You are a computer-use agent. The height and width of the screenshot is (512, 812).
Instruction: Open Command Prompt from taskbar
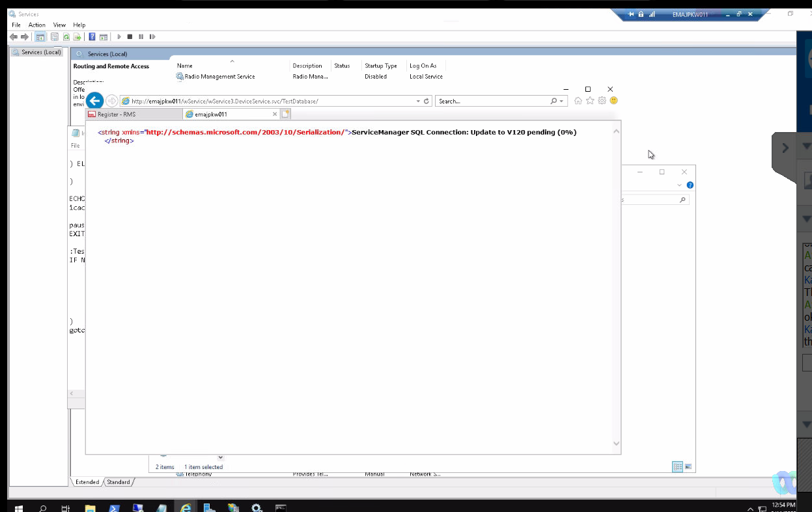(x=281, y=508)
